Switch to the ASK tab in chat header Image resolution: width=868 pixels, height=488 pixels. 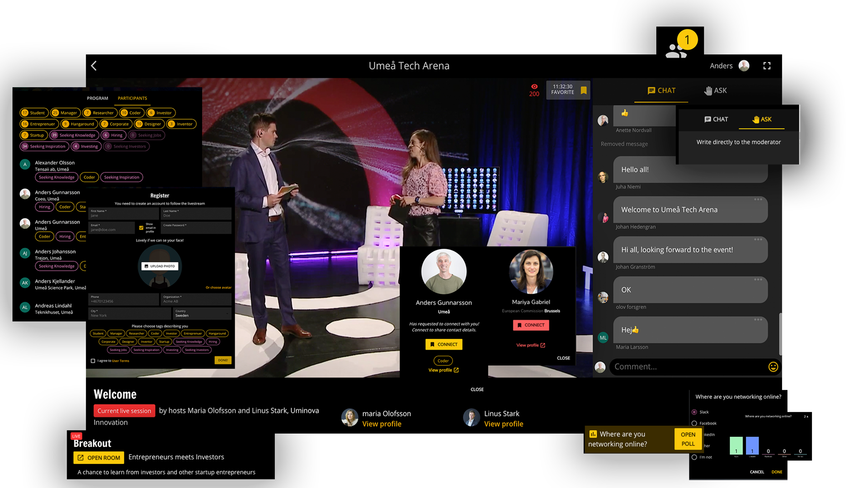tap(715, 90)
